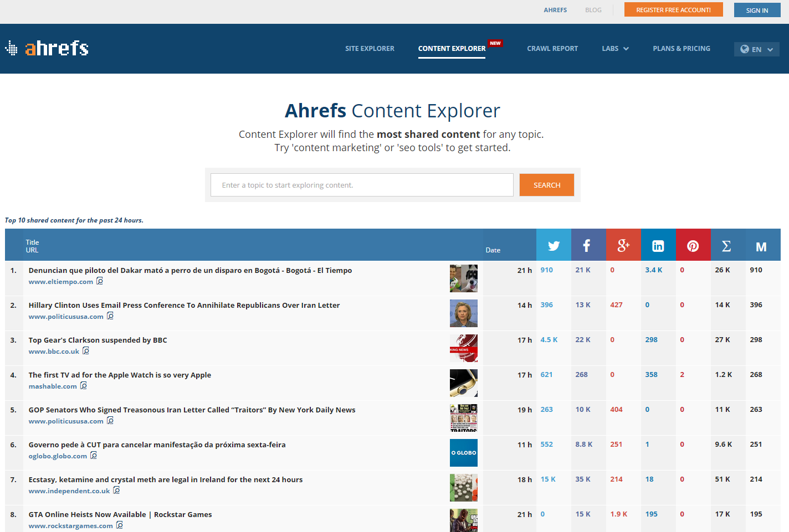The image size is (789, 532).
Task: Click Twitter count 4.5 K for Clarkson article
Action: [x=549, y=340]
